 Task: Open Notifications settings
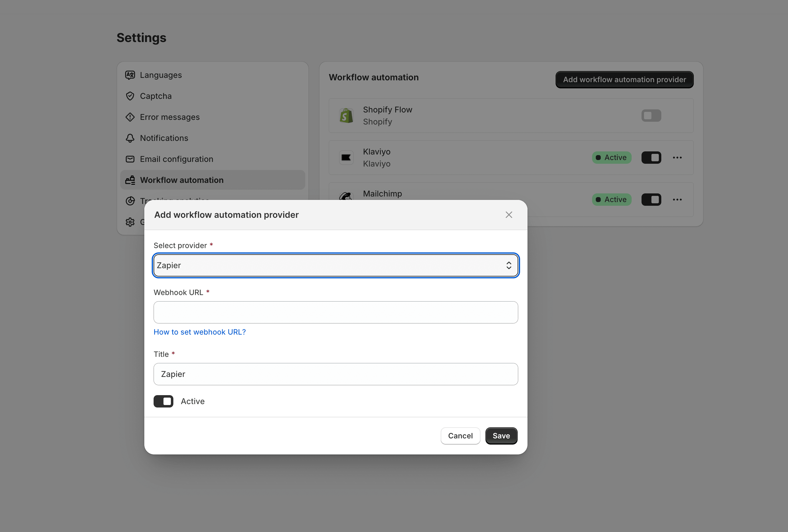213,138
